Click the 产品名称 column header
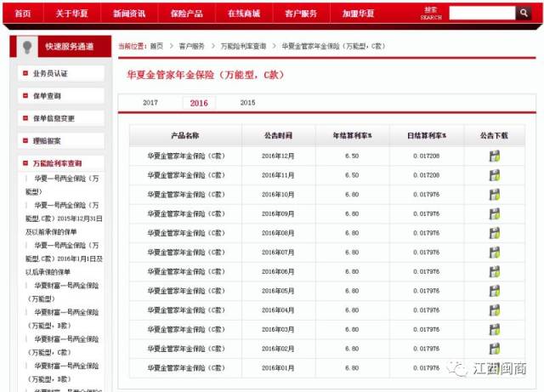544x392 pixels. click(x=185, y=135)
